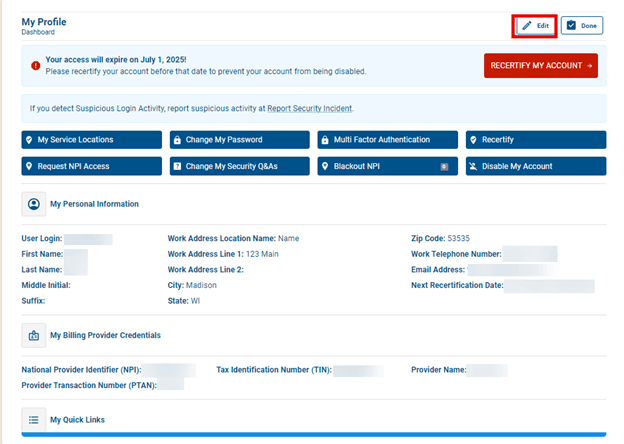The height and width of the screenshot is (444, 624).
Task: Click the My Personal Information profile icon
Action: tap(34, 204)
